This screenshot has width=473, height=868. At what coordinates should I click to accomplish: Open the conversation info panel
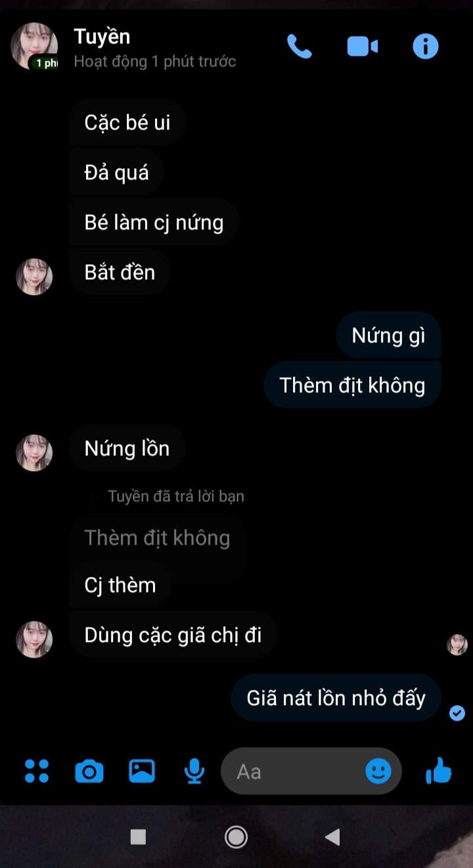pyautogui.click(x=425, y=47)
